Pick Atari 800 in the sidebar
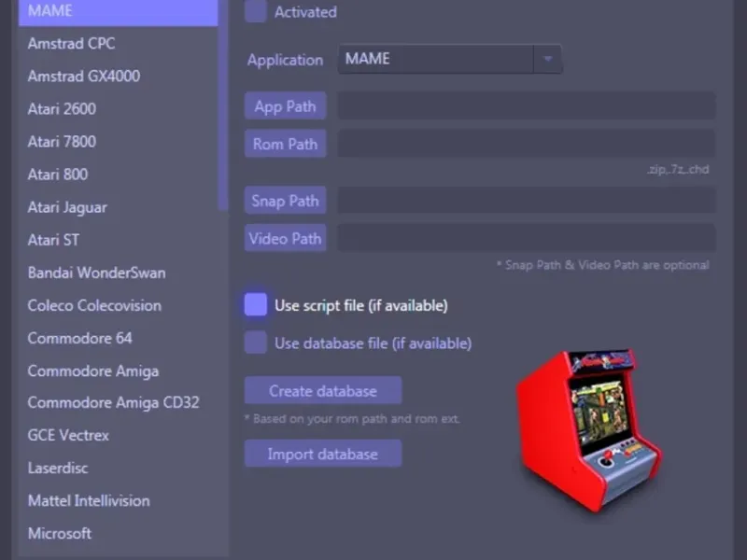This screenshot has height=560, width=747. pos(58,175)
